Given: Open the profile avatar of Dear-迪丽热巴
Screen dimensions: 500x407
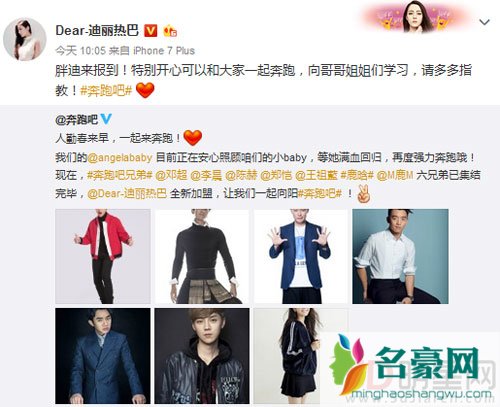Looking at the screenshot, I should [x=25, y=39].
